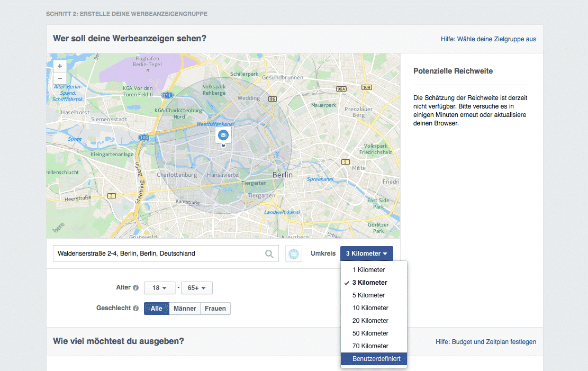Click the location pin marker on map
This screenshot has height=371, width=588.
coord(223,136)
